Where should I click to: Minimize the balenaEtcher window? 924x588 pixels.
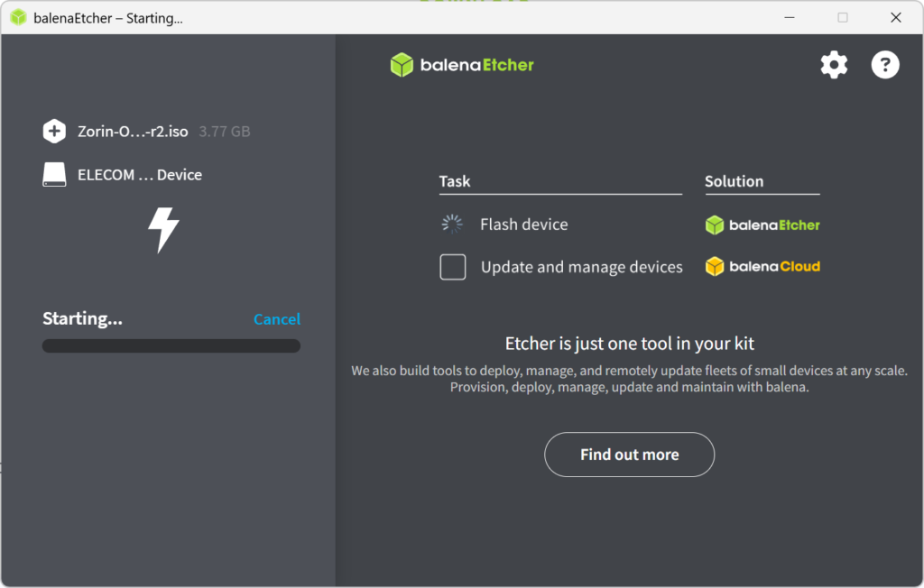(790, 18)
